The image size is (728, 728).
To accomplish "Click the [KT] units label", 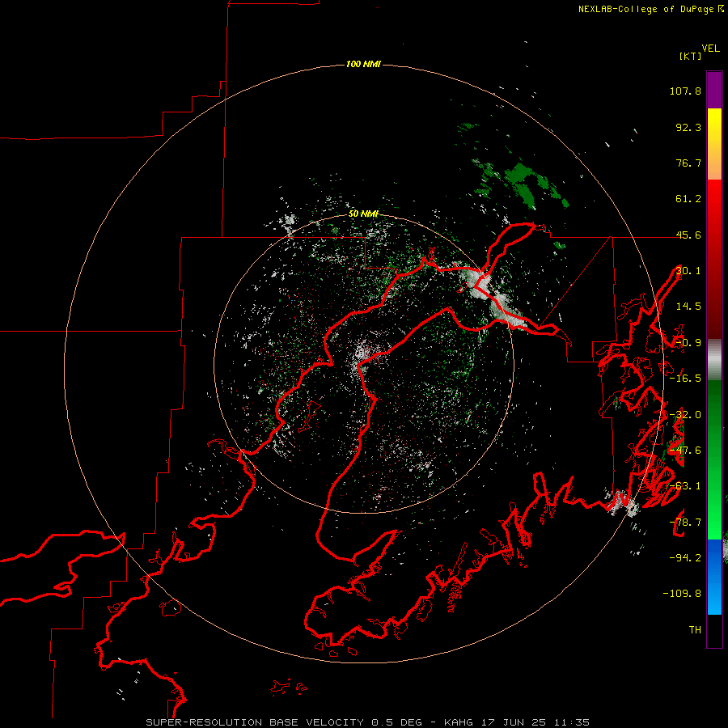I will (691, 56).
